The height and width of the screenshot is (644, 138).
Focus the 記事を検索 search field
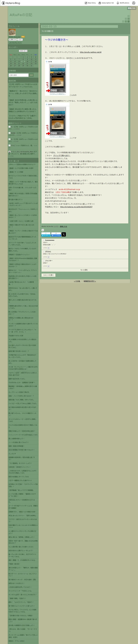[18, 75]
